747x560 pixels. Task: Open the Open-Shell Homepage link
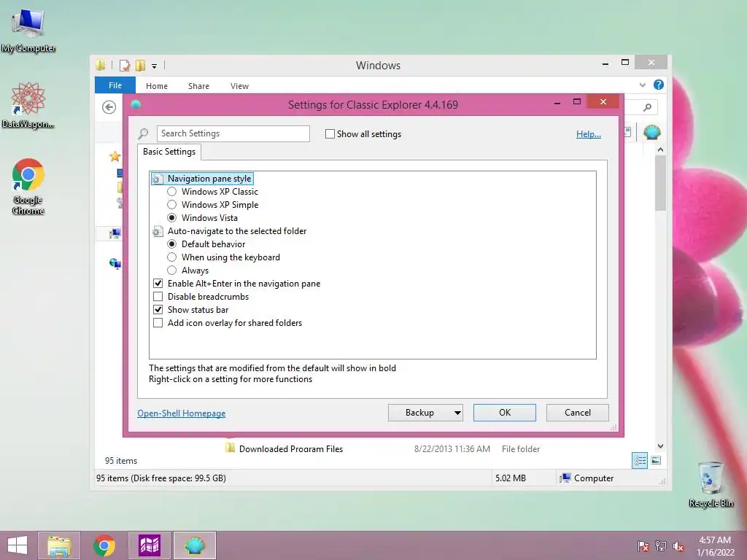(182, 413)
